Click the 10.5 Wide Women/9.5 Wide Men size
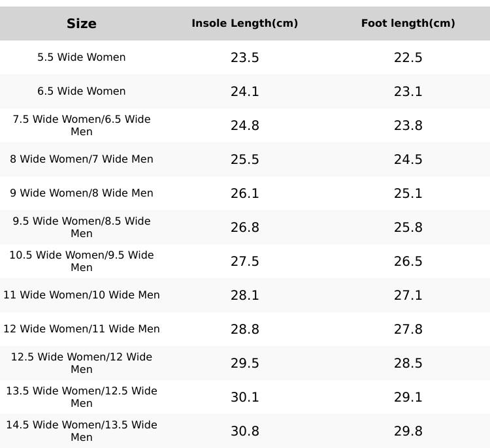490x448 pixels. click(82, 261)
